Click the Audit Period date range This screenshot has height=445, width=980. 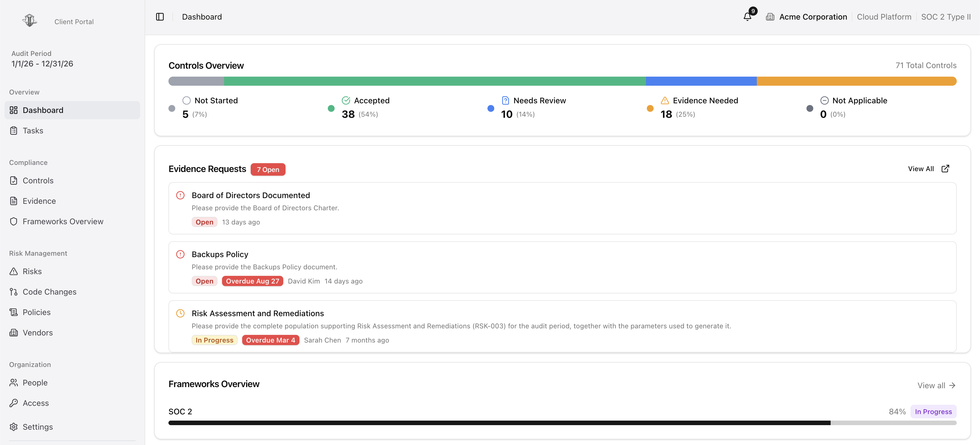pos(42,64)
